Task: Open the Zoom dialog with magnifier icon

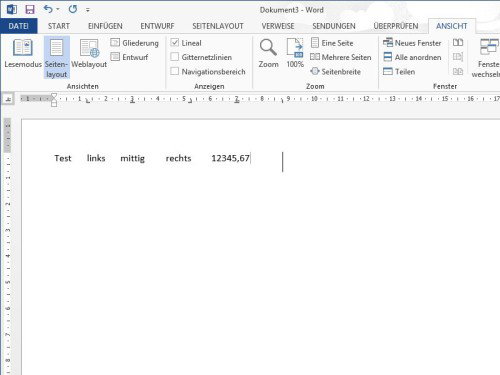Action: point(268,53)
